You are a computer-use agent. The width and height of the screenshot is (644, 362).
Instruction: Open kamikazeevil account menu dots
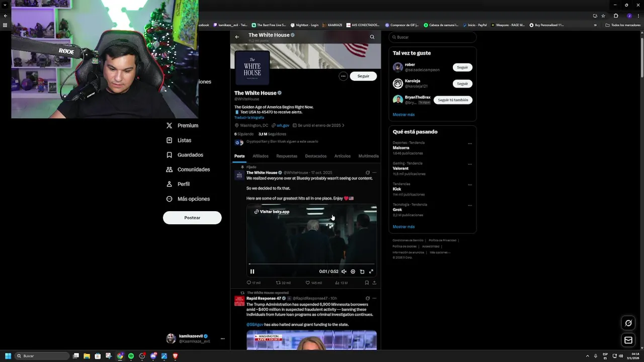(x=222, y=338)
